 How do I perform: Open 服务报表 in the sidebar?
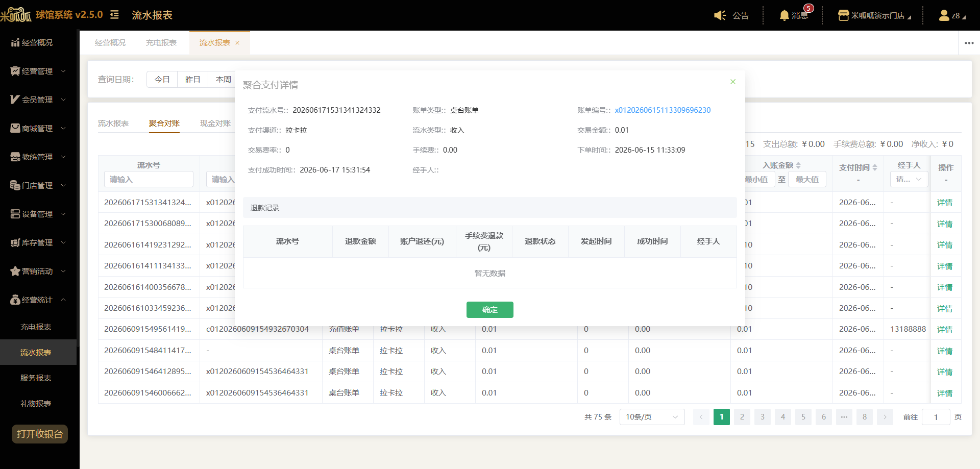36,378
